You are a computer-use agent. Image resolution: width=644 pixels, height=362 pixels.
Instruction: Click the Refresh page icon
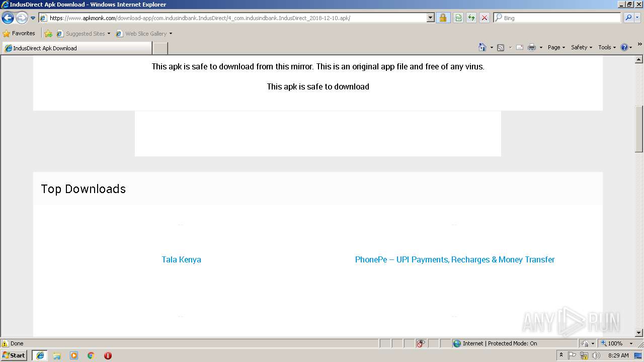471,18
